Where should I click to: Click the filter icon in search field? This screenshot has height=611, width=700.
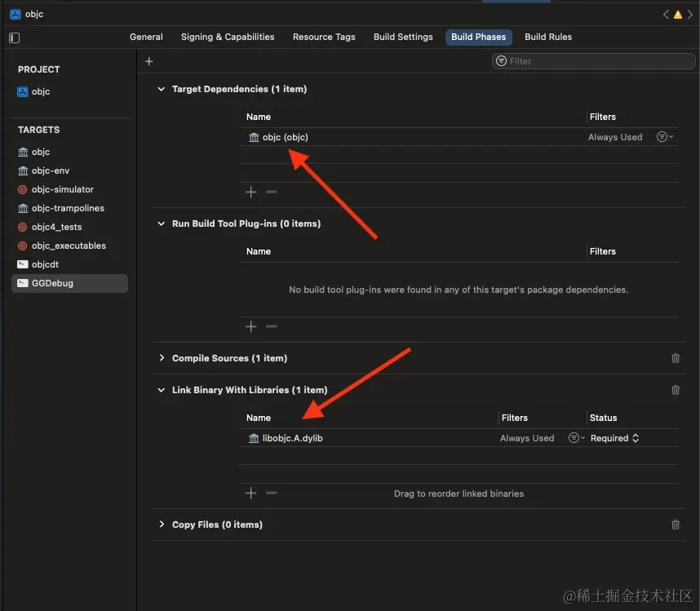point(501,61)
